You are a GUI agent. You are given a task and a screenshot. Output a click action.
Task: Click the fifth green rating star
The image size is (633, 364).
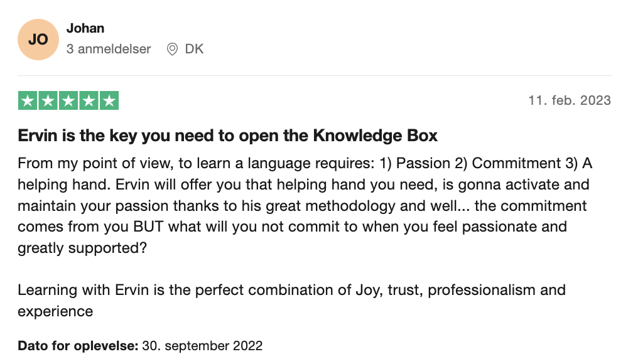click(109, 100)
